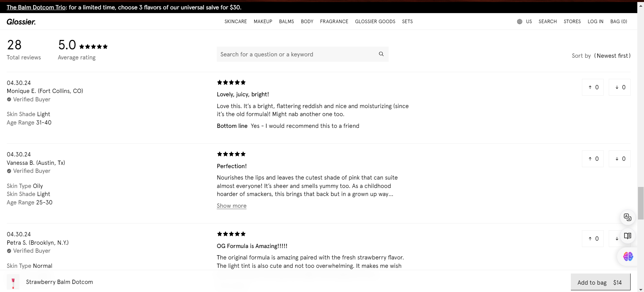Open the SKINCARE menu
This screenshot has height=292, width=644.
pos(236,21)
